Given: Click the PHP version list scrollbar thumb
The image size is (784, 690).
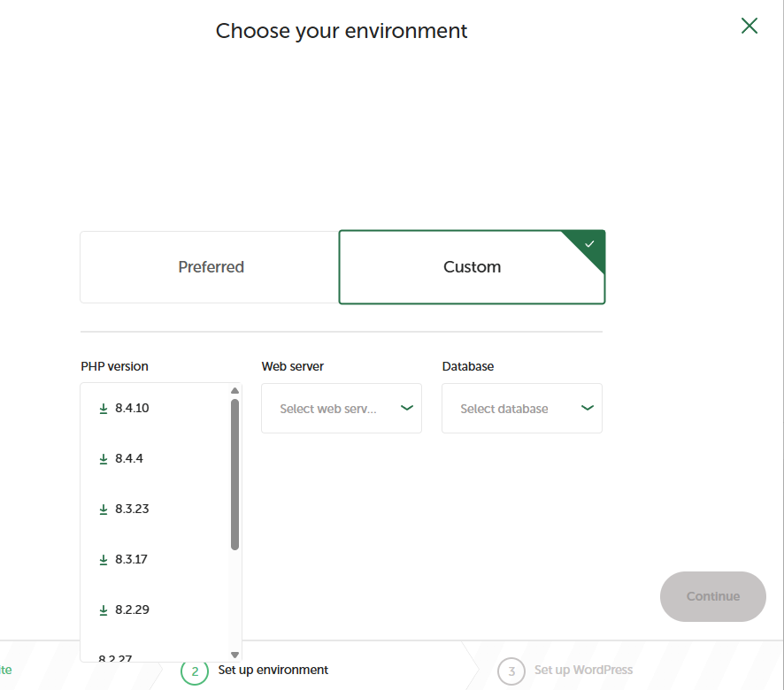Looking at the screenshot, I should tap(234, 473).
